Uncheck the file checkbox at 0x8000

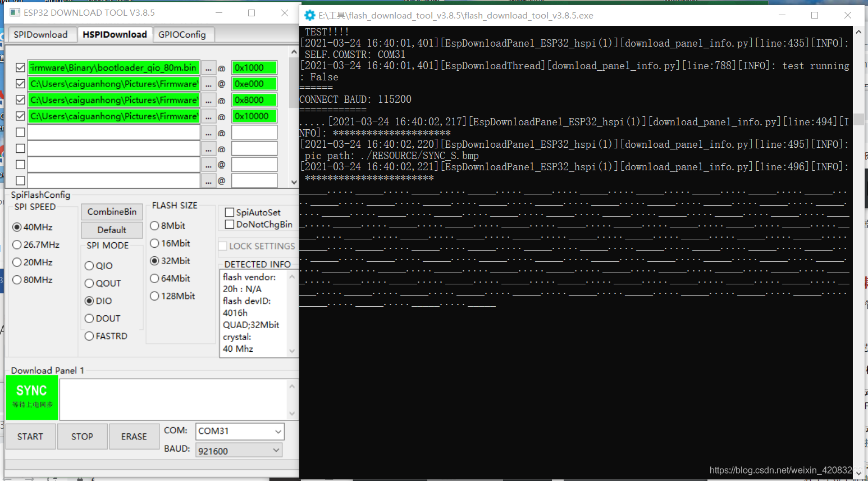click(20, 100)
